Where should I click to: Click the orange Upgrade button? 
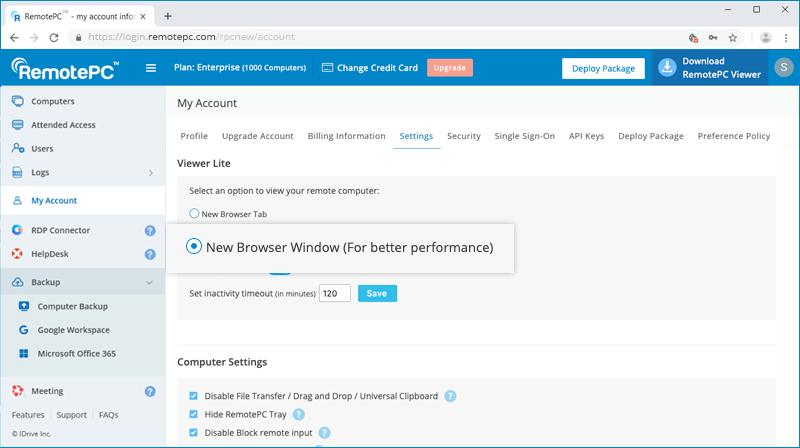[x=449, y=68]
